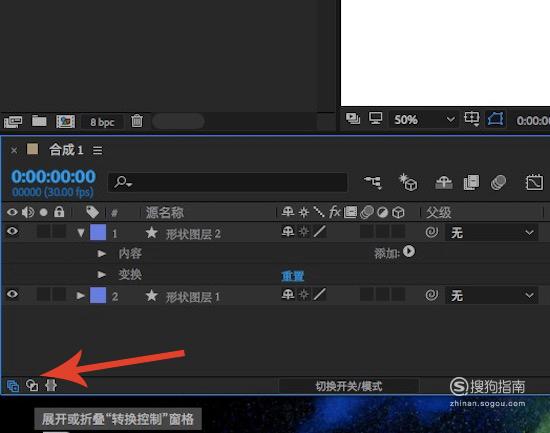Open the parent 无 dropdown for 形状图层 1

click(491, 295)
